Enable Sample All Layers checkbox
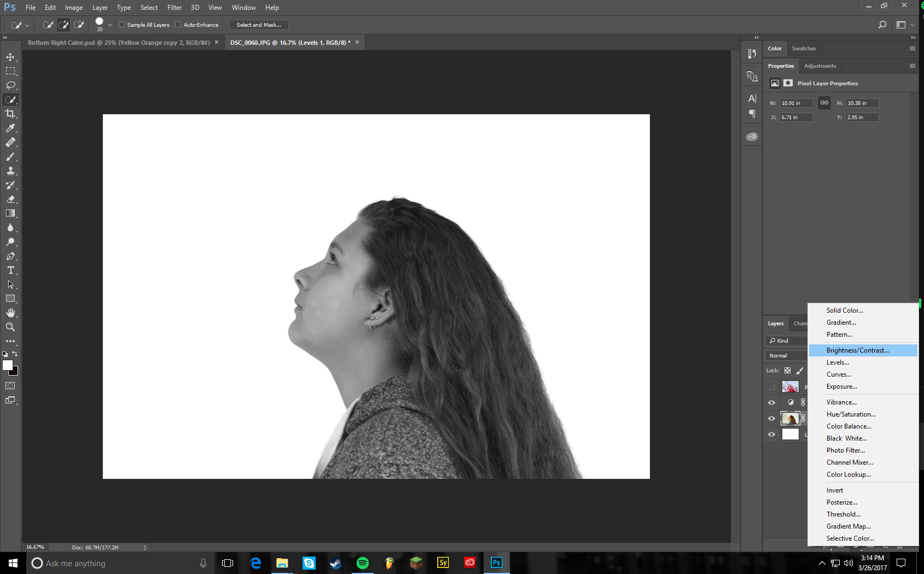This screenshot has height=574, width=924. (122, 25)
